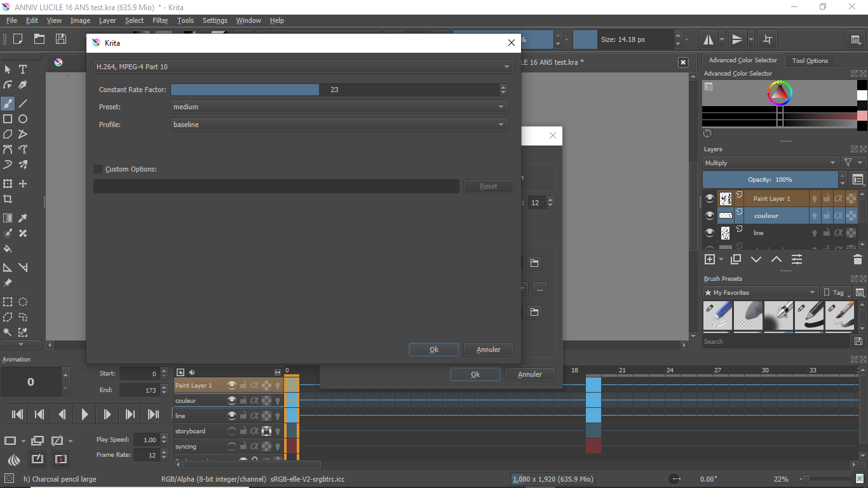Jump to the first frame

18,414
